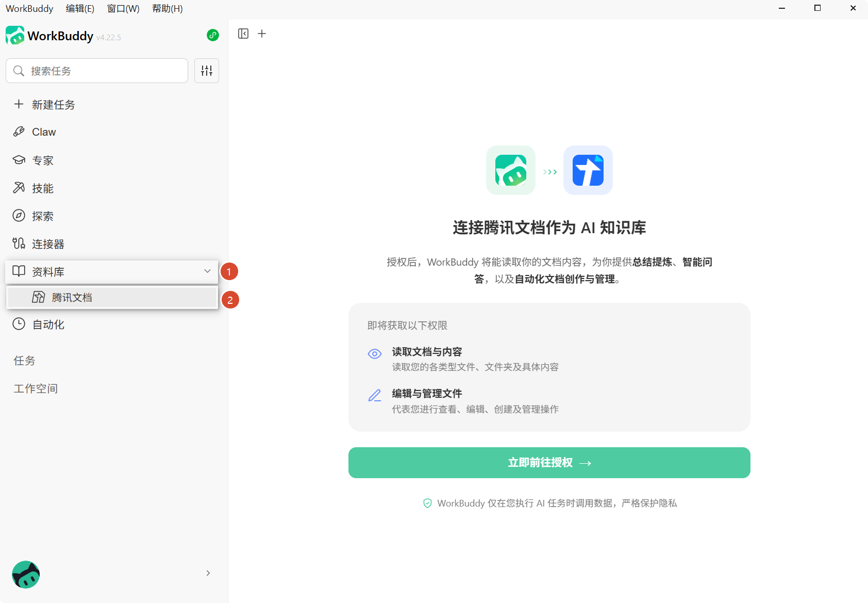This screenshot has width=868, height=603.
Task: Collapse the sidebar panel
Action: (x=243, y=34)
